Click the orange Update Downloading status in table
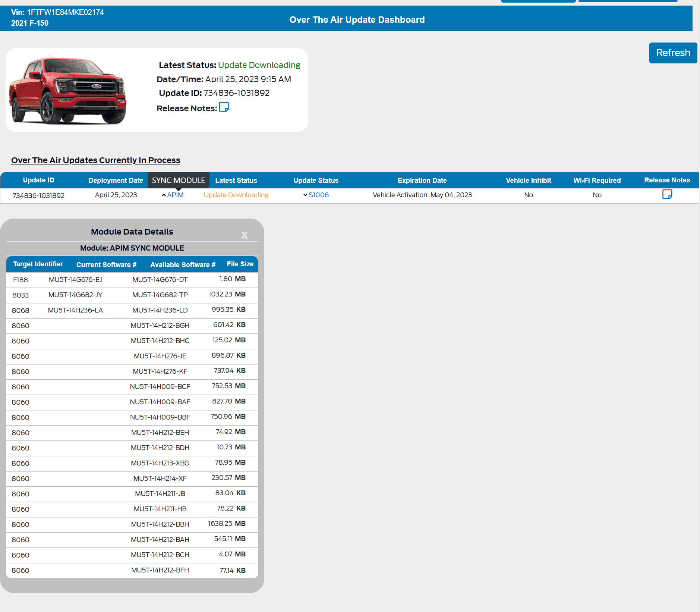This screenshot has height=612, width=700. (236, 195)
